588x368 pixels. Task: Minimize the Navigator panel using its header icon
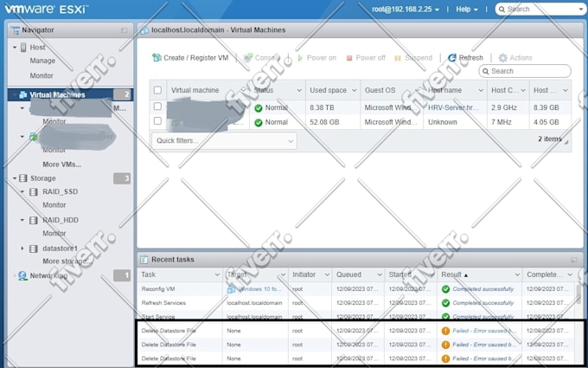coord(125,30)
